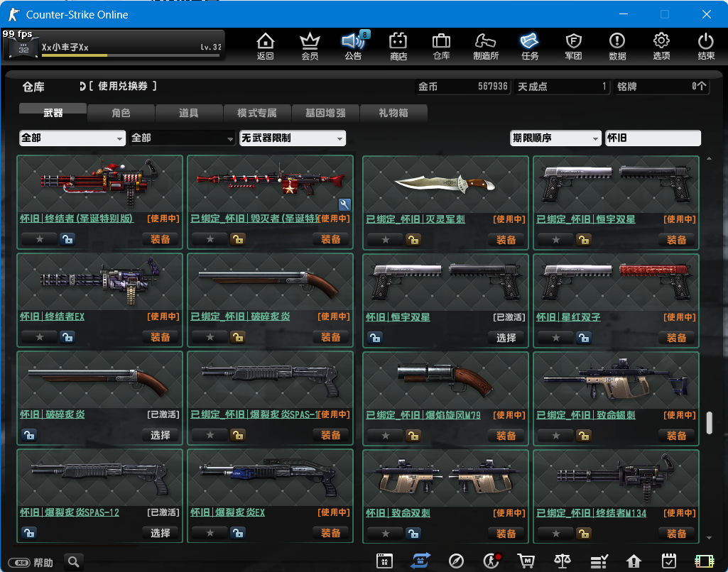Open the 商店 shop icon

pos(398,46)
